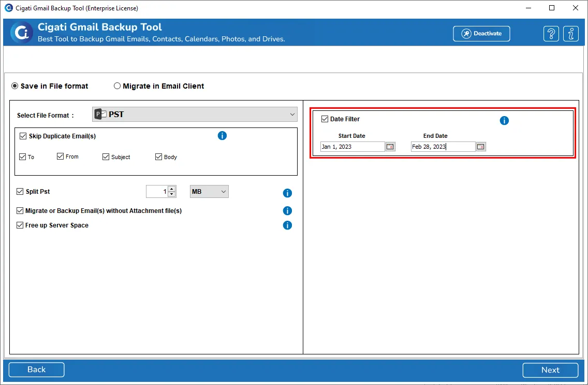This screenshot has height=385, width=588.
Task: Click info icon beside Date Filter
Action: (504, 120)
